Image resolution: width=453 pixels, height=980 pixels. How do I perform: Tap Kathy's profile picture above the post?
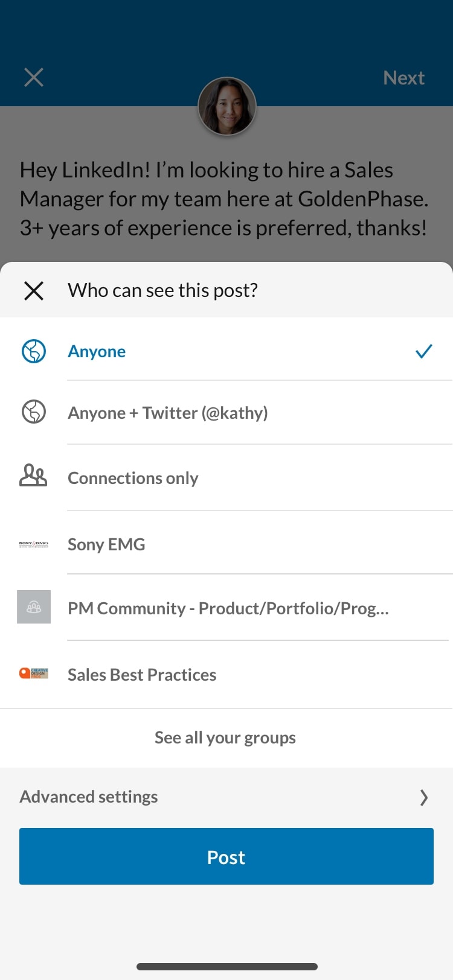coord(226,106)
